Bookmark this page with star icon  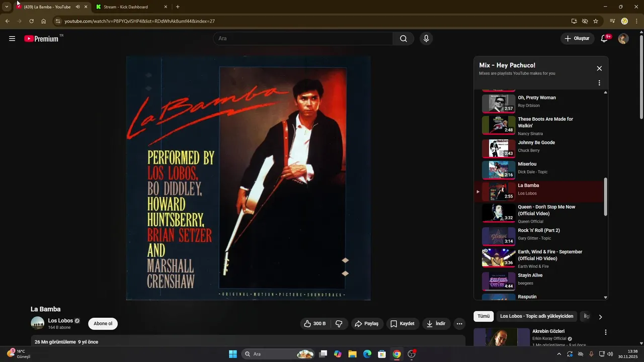coord(596,21)
